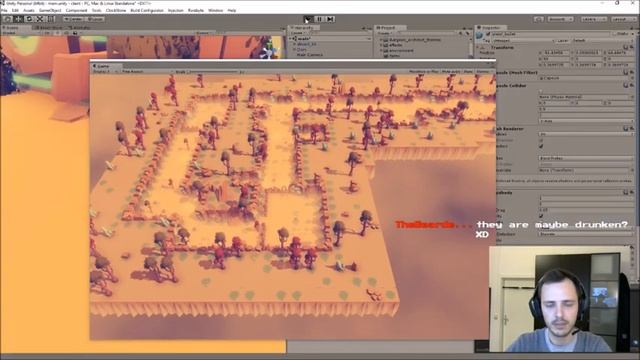Image resolution: width=640 pixels, height=360 pixels.
Task: Select the effects folder in Project panel
Action: (396, 45)
